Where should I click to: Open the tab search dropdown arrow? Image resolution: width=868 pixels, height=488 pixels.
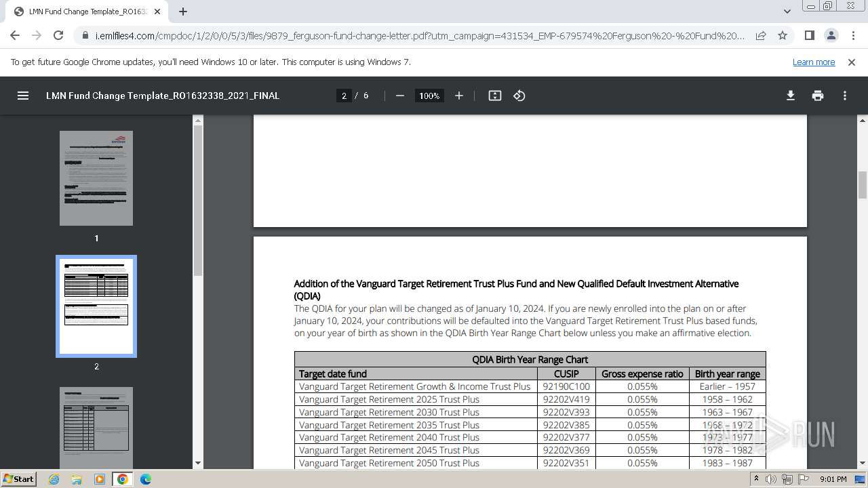tap(787, 12)
